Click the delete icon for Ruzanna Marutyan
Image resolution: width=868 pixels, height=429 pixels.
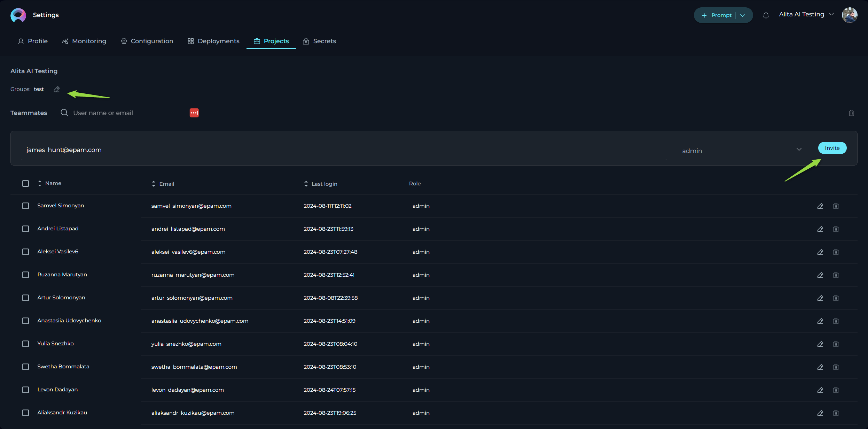point(836,275)
